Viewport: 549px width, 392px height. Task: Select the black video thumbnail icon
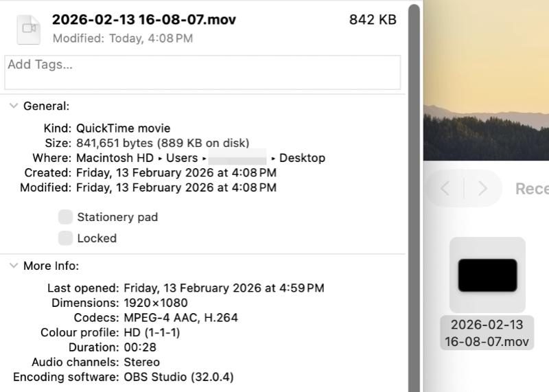point(487,275)
